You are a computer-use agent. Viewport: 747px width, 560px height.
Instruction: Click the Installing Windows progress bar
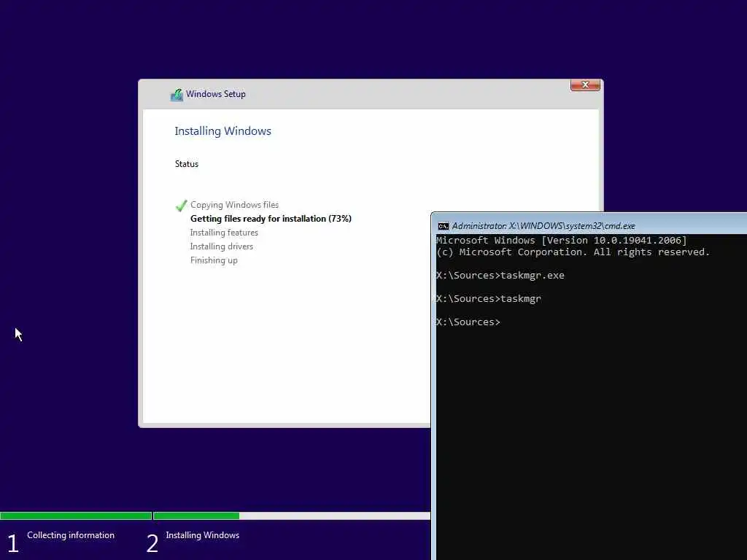tap(292, 516)
